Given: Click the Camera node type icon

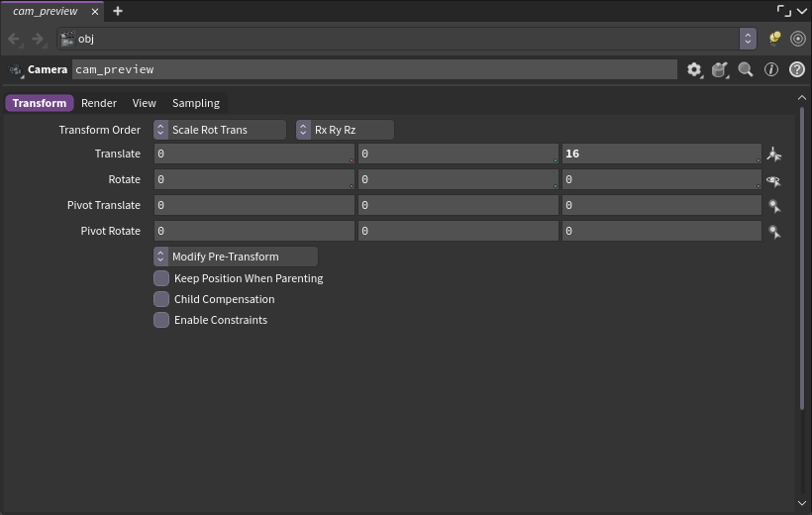Looking at the screenshot, I should (16, 69).
